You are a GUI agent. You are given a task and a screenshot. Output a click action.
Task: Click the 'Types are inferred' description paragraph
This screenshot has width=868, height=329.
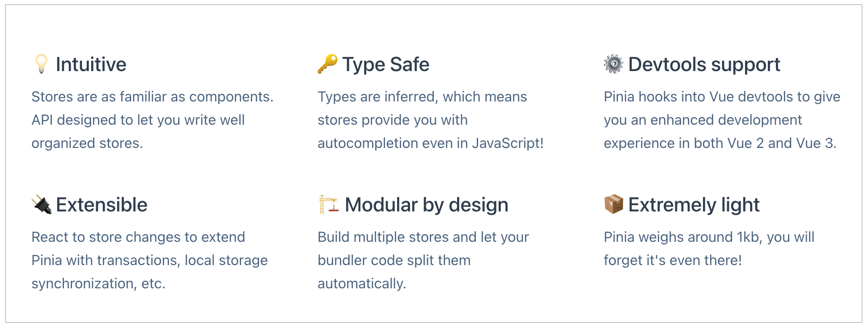coord(431,120)
